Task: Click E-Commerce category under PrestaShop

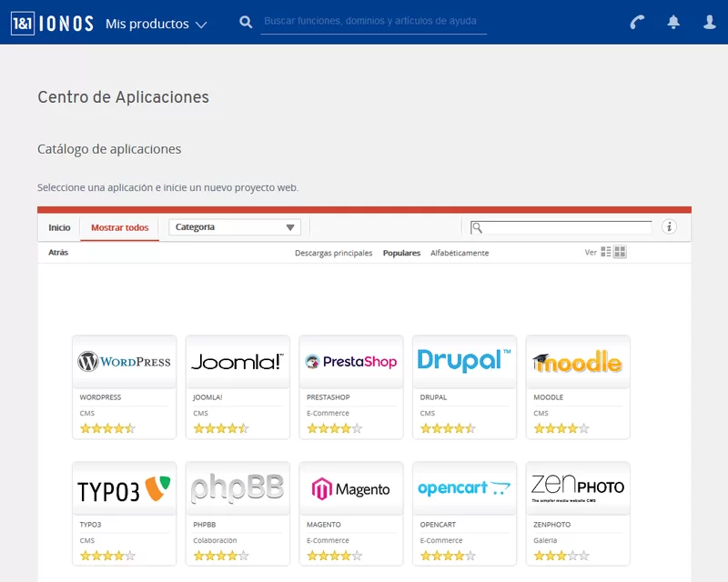Action: tap(328, 413)
